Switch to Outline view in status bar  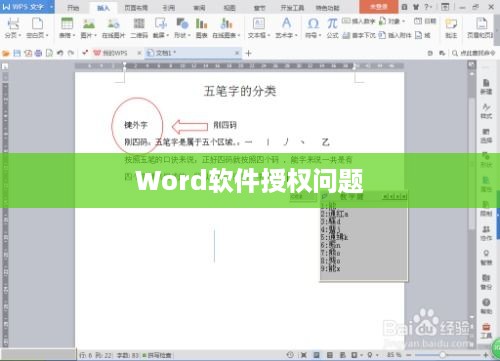click(x=330, y=355)
